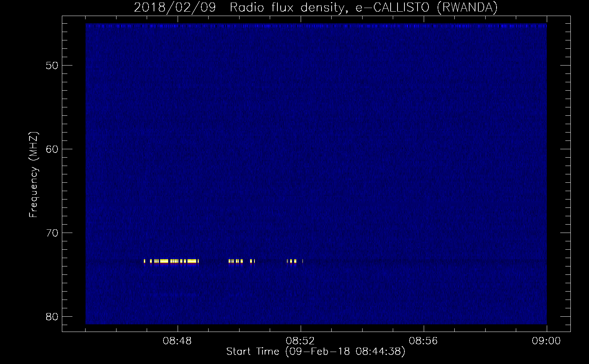The height and width of the screenshot is (364, 589).
Task: Click the frequency tick label '50'
Action: 52,66
